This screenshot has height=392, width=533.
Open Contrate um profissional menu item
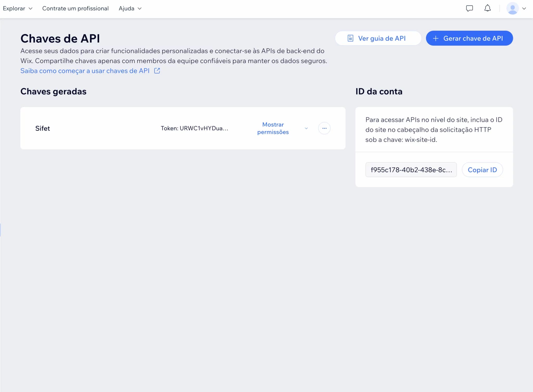tap(75, 8)
